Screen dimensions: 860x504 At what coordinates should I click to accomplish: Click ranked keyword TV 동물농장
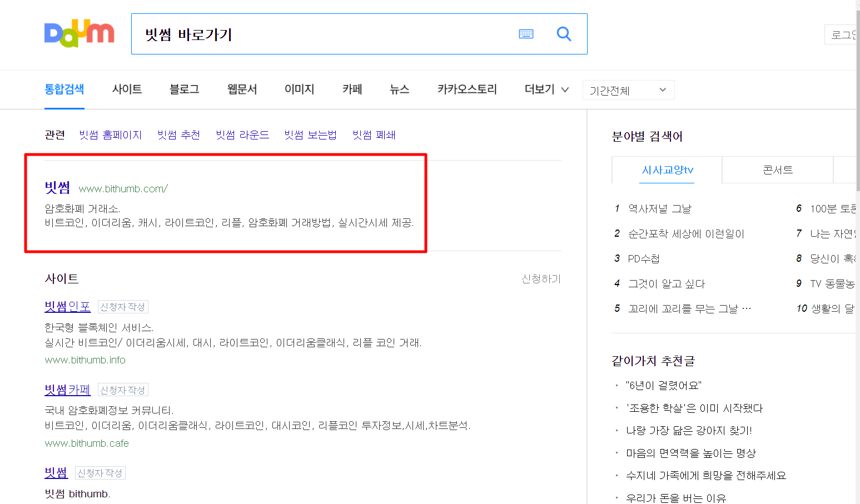(x=833, y=284)
